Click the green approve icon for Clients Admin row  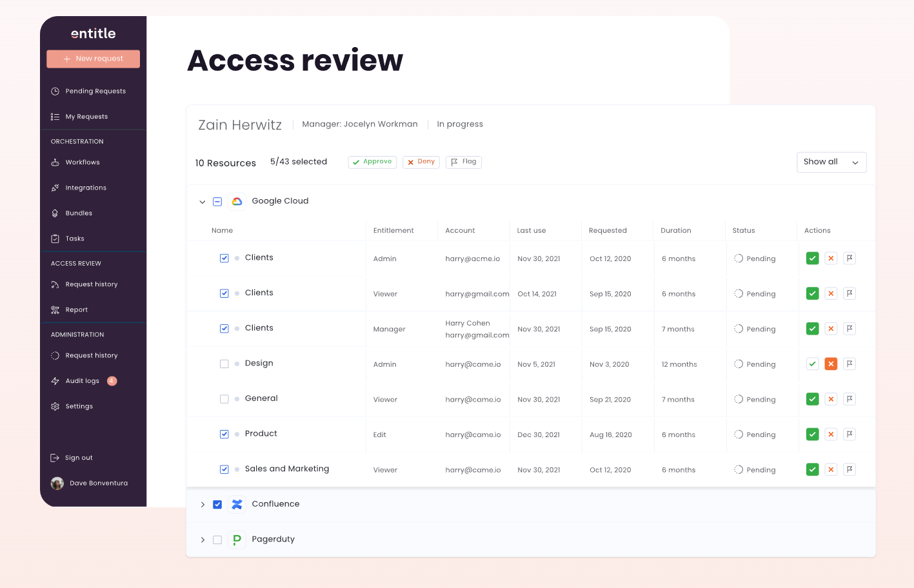[813, 259]
